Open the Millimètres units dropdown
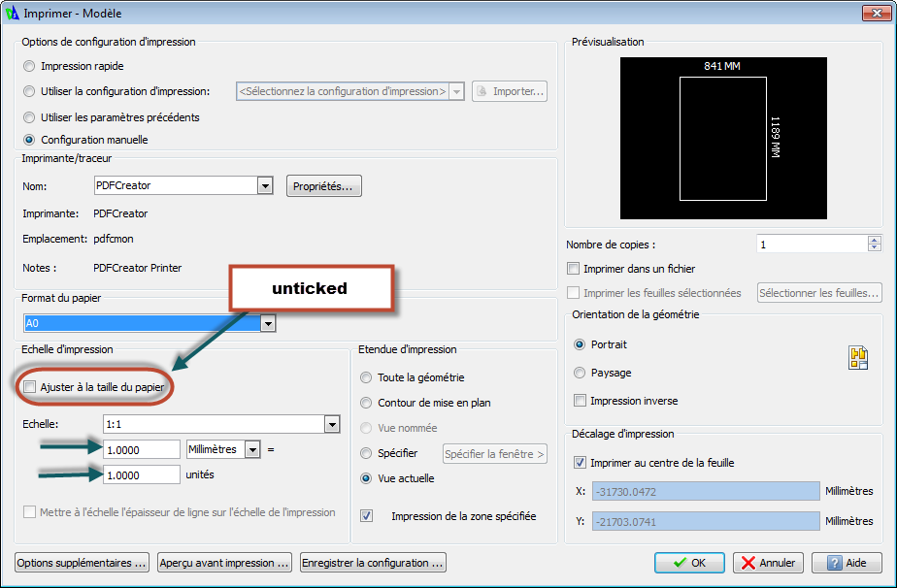This screenshot has width=897, height=588. coord(252,449)
